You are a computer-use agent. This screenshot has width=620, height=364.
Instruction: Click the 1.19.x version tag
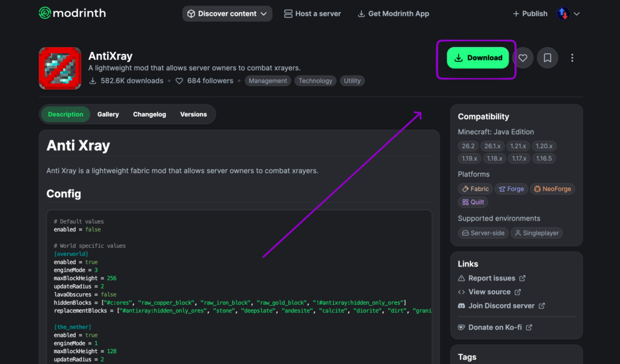click(x=469, y=158)
